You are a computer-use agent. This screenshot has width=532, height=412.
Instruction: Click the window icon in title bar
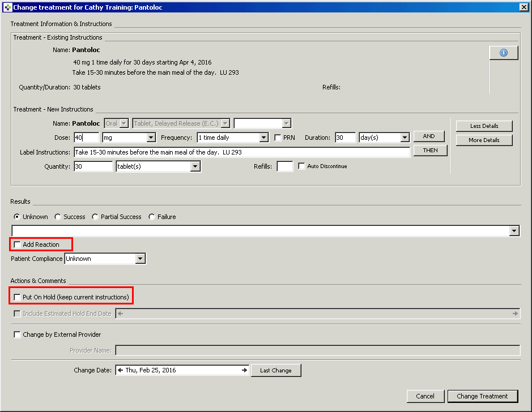(7, 7)
